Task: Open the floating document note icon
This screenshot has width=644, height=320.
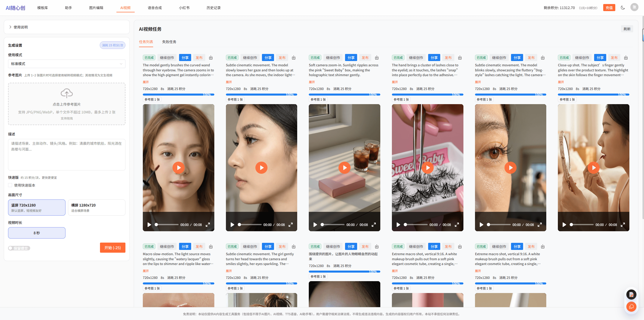Action: click(631, 294)
